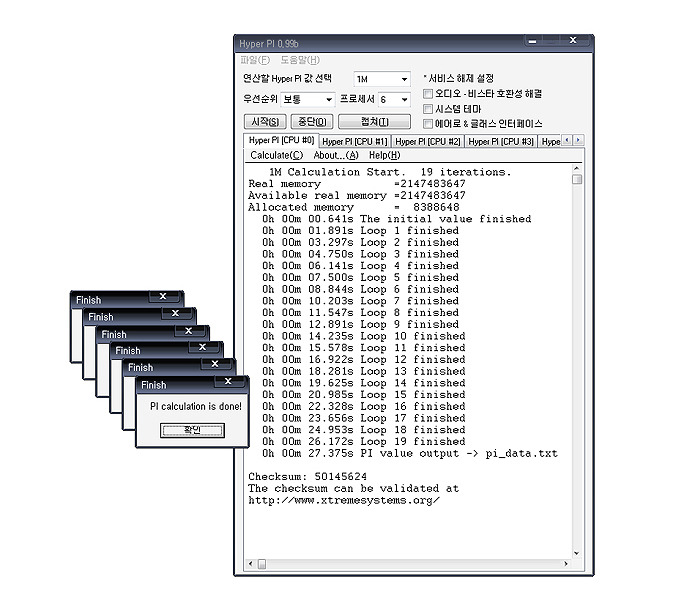This screenshot has height=594, width=700.
Task: Open the Hyper PI value dropdown showing 1M
Action: pos(382,79)
